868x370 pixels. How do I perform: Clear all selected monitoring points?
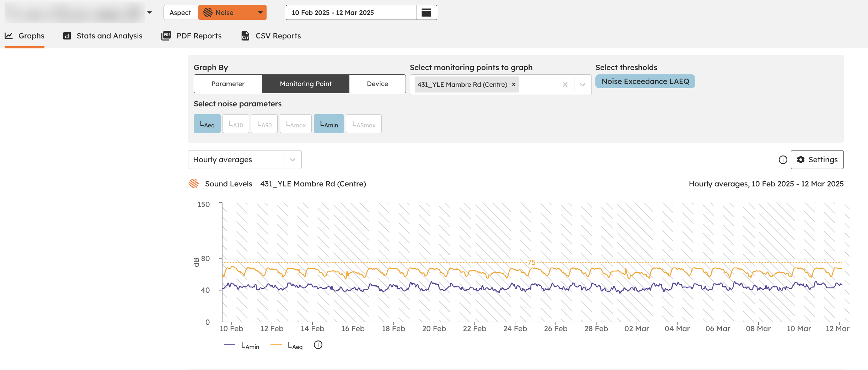565,85
